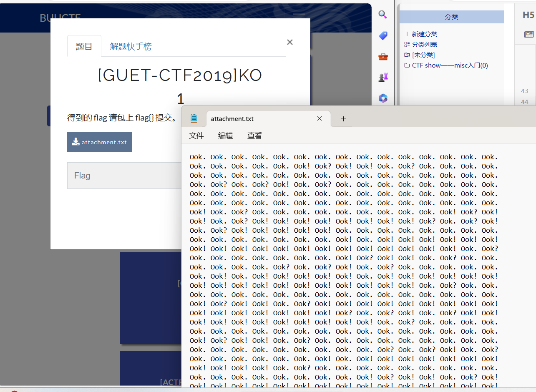Select the [未分类] category
Screen dimensions: 536x392
click(x=423, y=55)
